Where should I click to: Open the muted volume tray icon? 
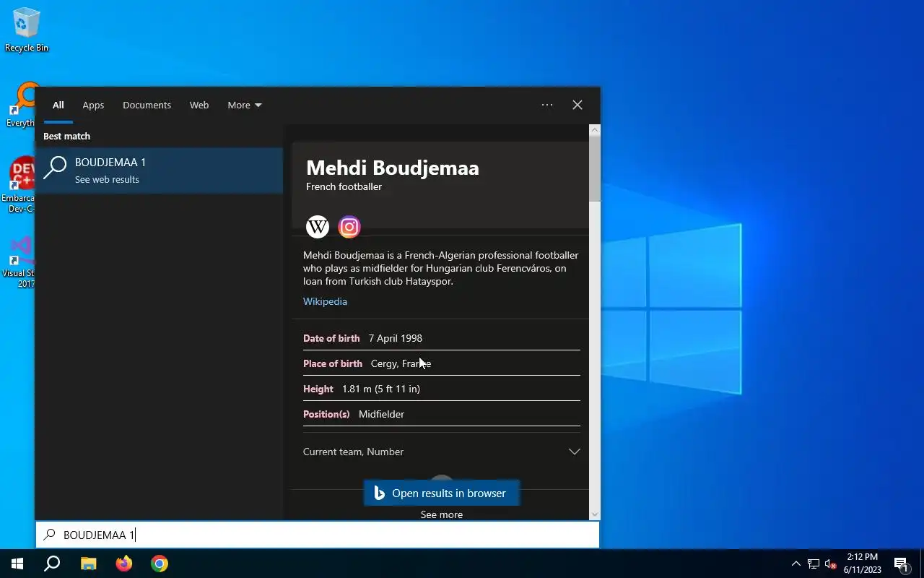tap(831, 564)
